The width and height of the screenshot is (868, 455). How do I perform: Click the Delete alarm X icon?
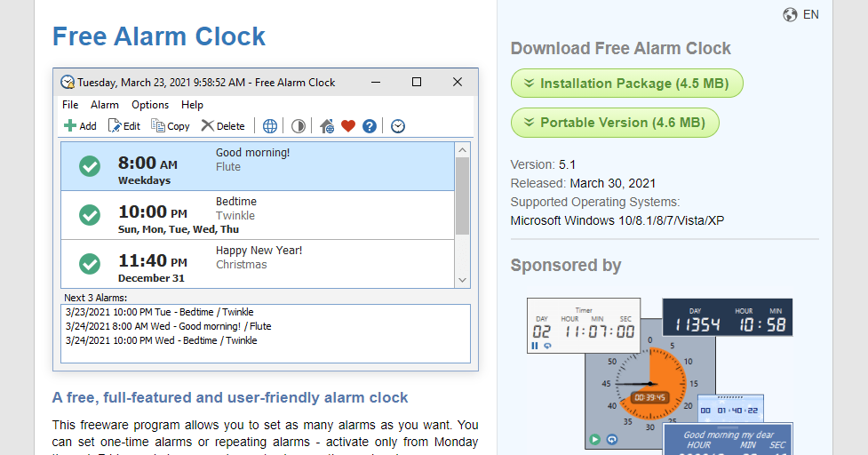tap(208, 126)
